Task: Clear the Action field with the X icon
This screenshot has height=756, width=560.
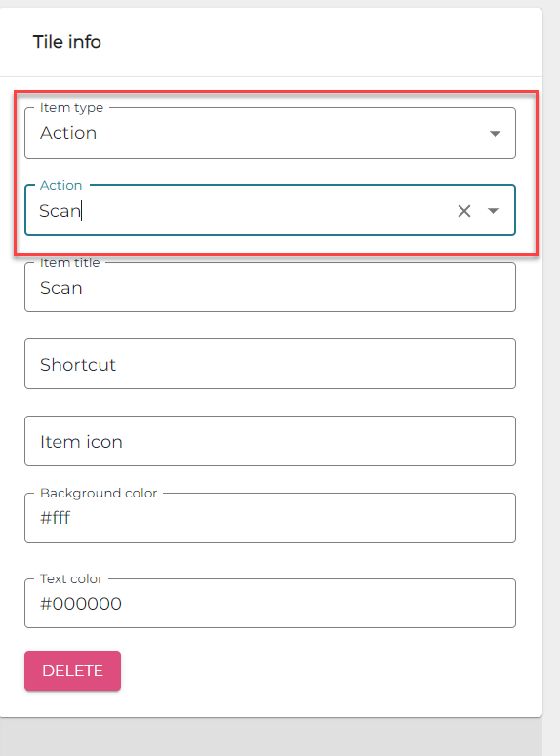Action: coord(464,211)
